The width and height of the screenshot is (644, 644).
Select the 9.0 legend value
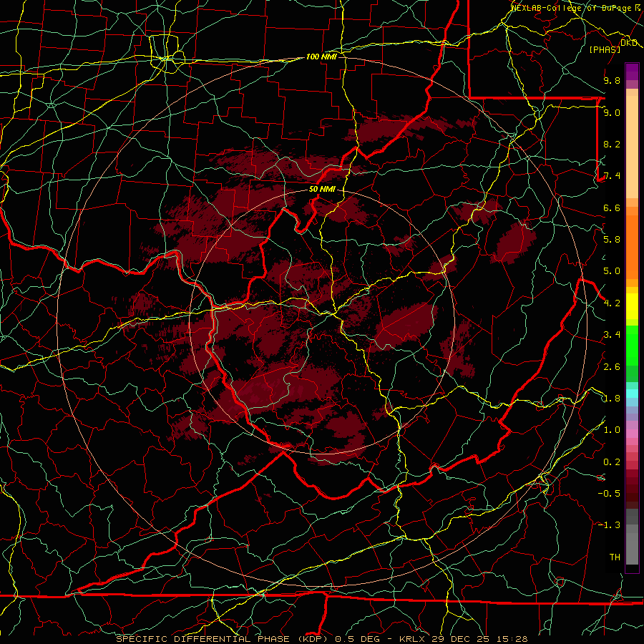[612, 112]
